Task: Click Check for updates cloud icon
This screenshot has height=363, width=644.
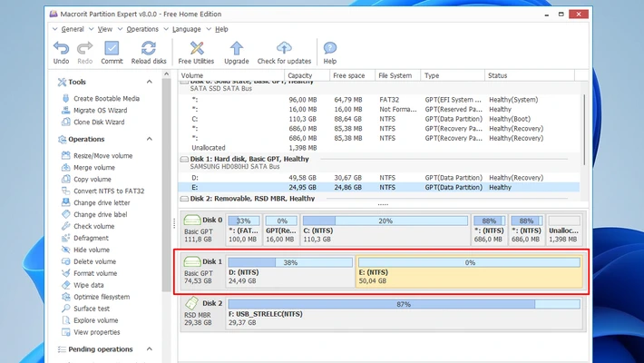Action: click(284, 48)
